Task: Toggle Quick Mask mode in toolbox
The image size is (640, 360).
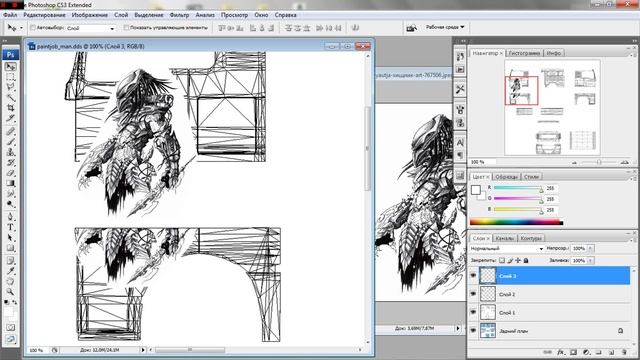Action: pyautogui.click(x=11, y=328)
